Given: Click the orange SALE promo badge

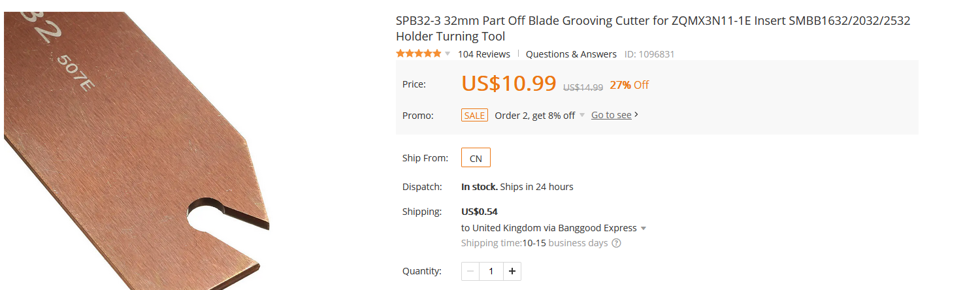Looking at the screenshot, I should point(474,115).
